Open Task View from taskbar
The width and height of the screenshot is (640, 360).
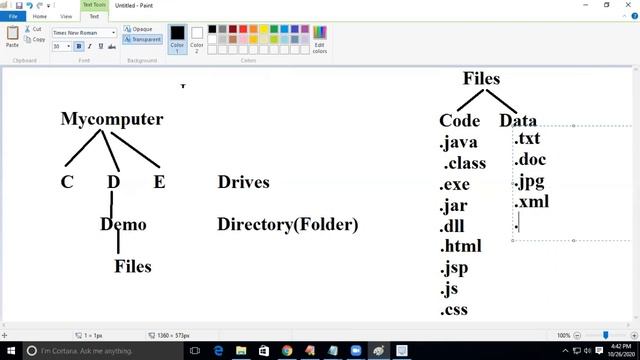coord(195,351)
